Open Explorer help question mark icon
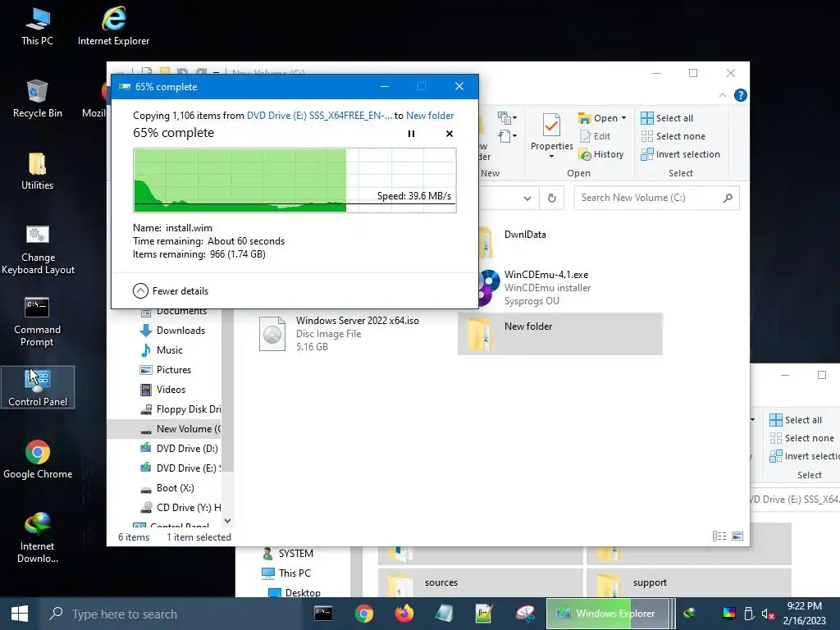840x630 pixels. coord(741,95)
